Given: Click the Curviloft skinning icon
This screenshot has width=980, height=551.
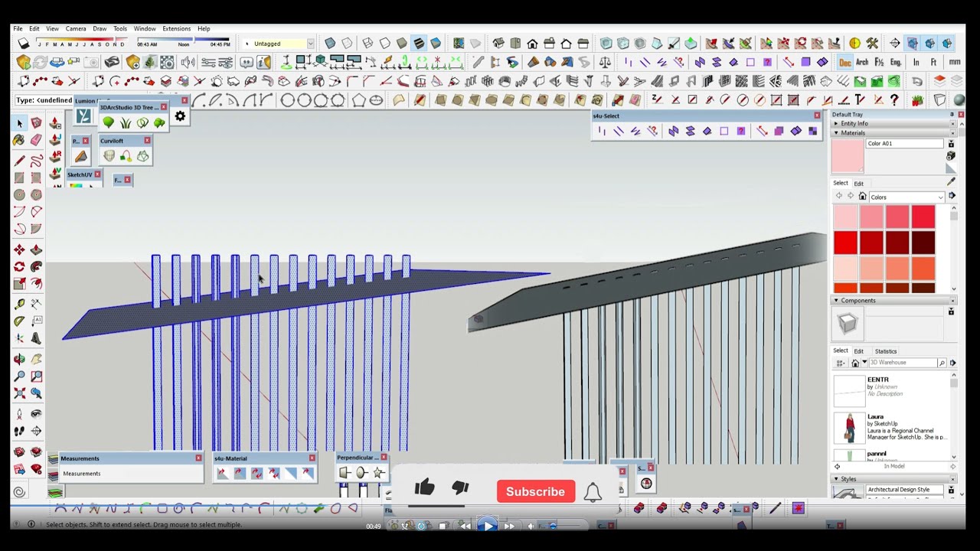Looking at the screenshot, I should point(142,156).
